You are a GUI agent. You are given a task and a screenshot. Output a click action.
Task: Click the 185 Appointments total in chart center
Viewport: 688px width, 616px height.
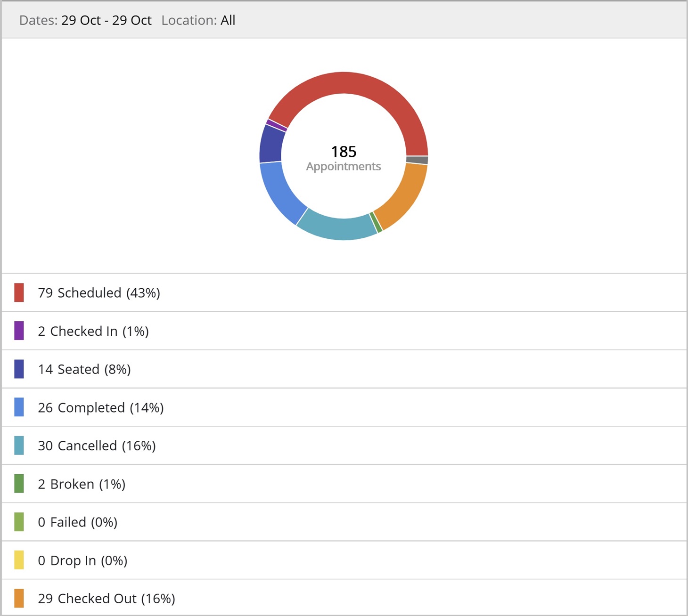[x=344, y=158]
